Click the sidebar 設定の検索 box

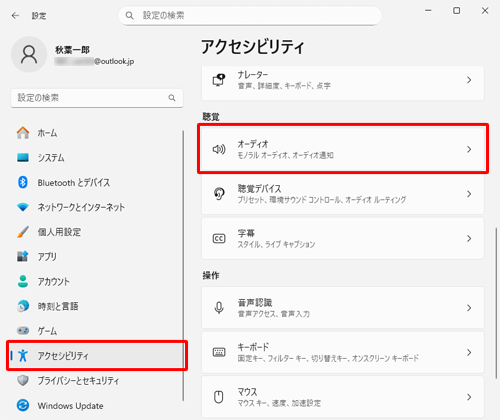[x=97, y=98]
